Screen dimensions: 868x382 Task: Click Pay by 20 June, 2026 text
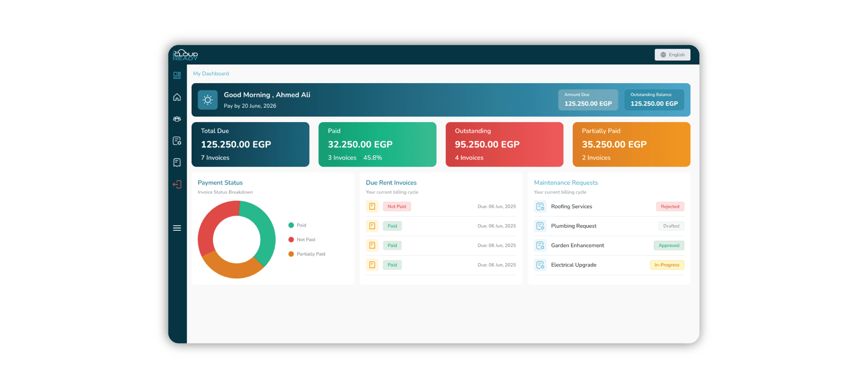click(x=250, y=106)
